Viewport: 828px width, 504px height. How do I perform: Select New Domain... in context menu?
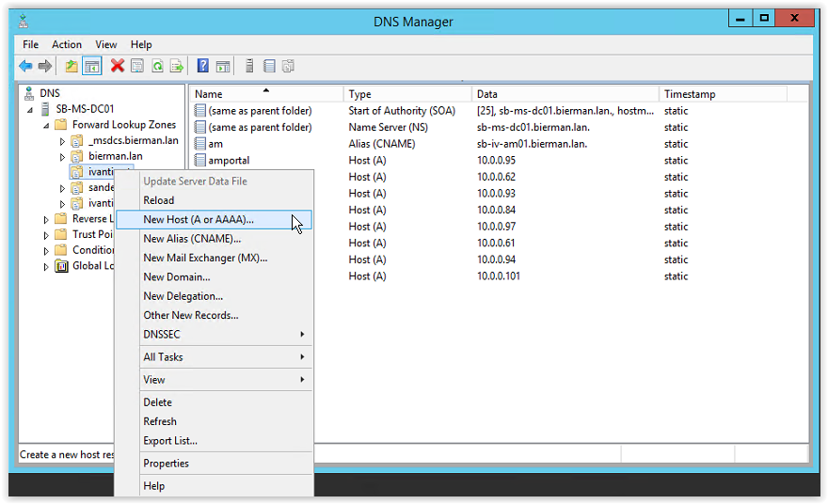pyautogui.click(x=214, y=277)
